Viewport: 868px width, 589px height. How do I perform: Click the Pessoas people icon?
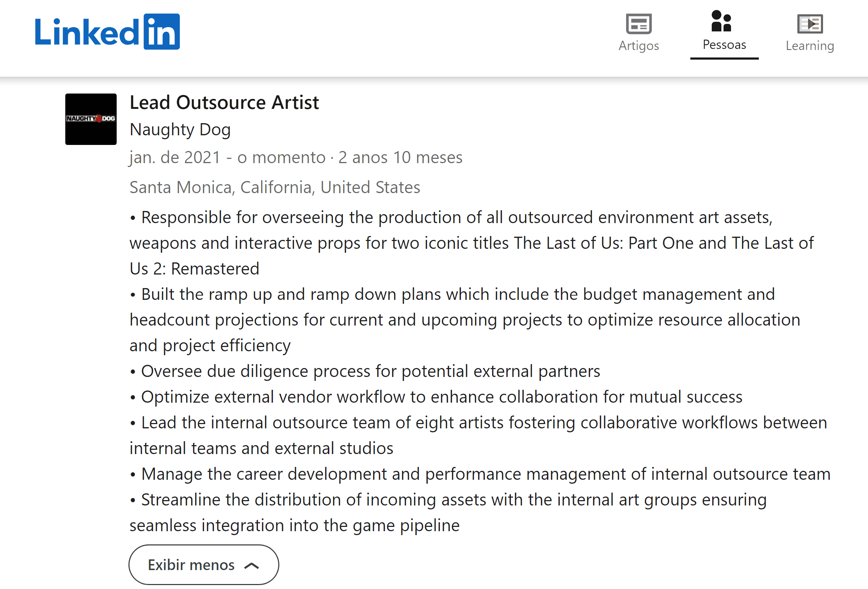(x=721, y=21)
